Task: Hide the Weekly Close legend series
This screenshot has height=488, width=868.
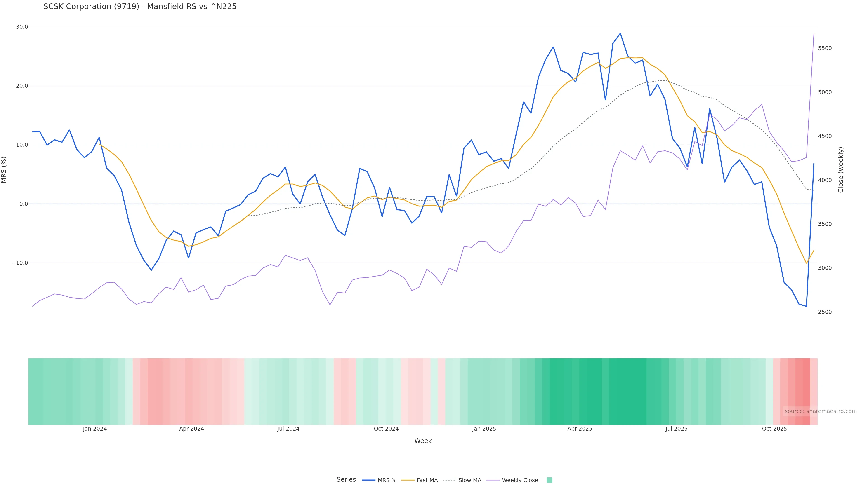Action: (512, 480)
